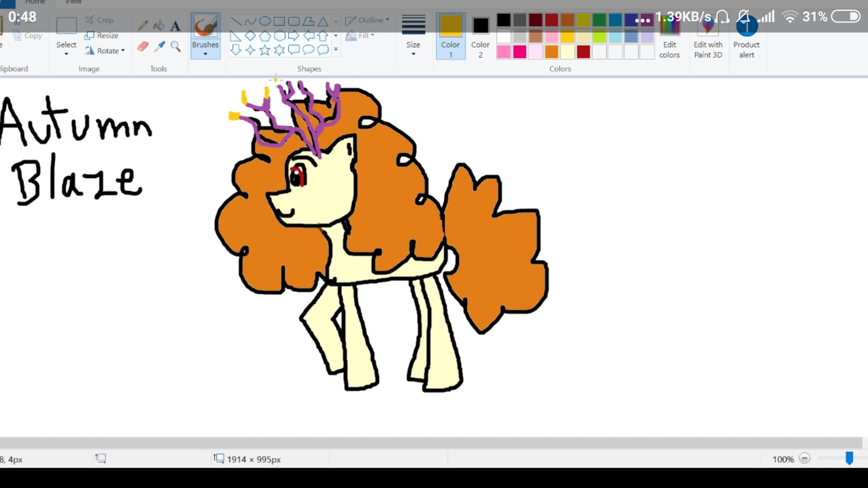Expand the shapes gallery more arrow
868x488 pixels.
(336, 50)
